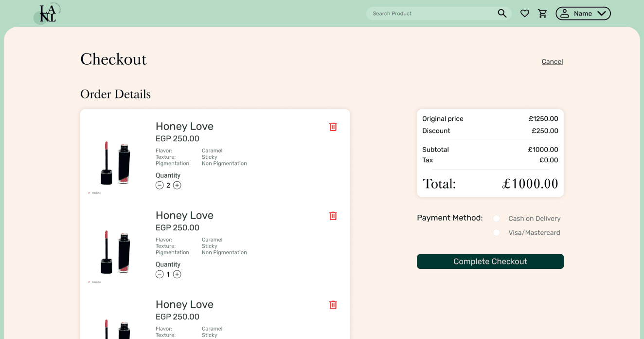The height and width of the screenshot is (339, 644).
Task: Delete the second Honey Love item
Action: click(x=333, y=216)
